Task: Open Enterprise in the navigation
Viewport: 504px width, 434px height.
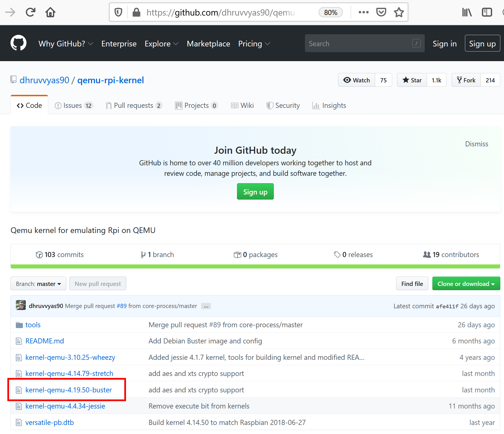Action: pos(119,44)
